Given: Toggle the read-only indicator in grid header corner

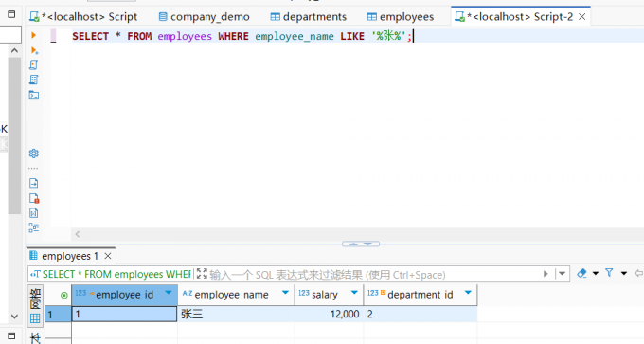Looking at the screenshot, I should point(63,295).
